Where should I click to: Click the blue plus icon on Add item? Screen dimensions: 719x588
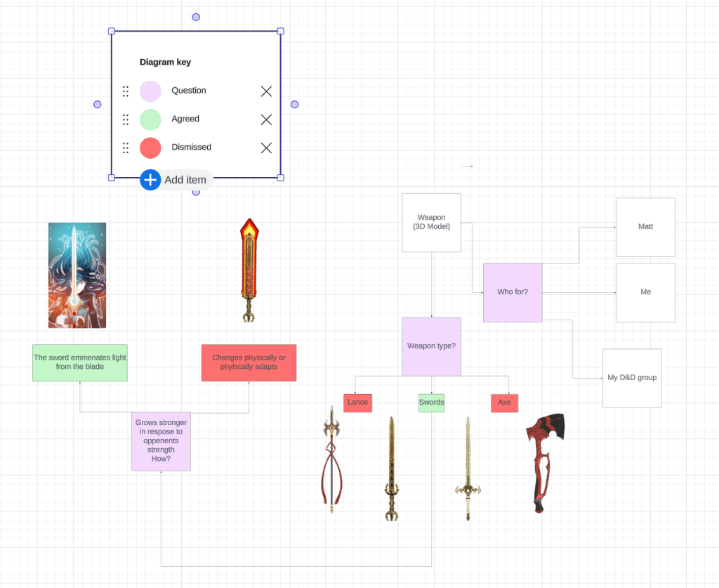click(x=150, y=180)
